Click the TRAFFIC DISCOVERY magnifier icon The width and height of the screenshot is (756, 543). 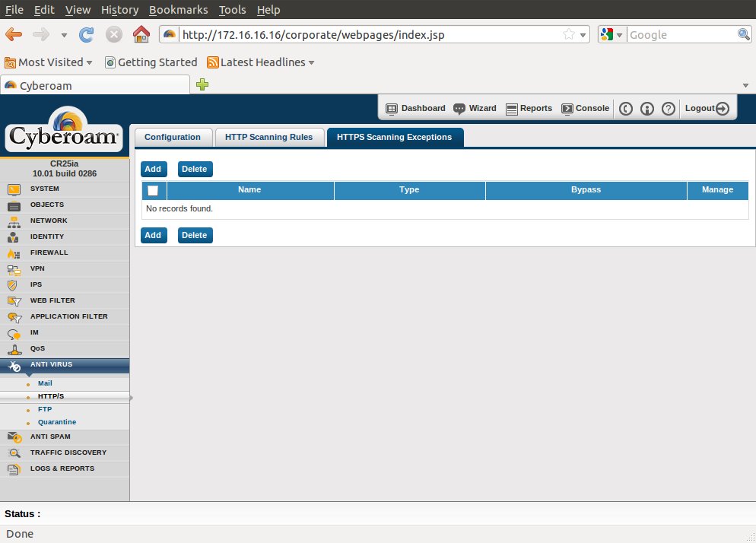coord(14,452)
